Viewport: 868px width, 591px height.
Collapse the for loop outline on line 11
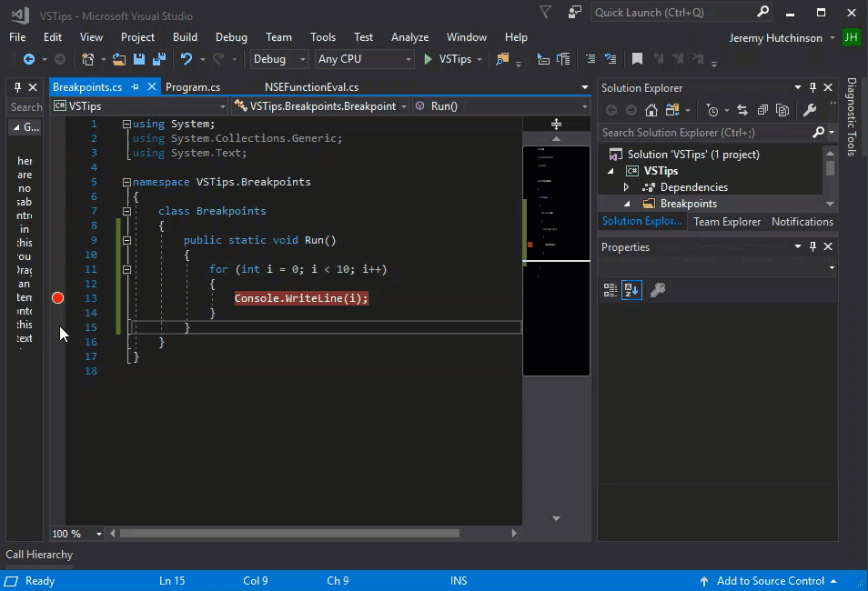click(x=126, y=269)
